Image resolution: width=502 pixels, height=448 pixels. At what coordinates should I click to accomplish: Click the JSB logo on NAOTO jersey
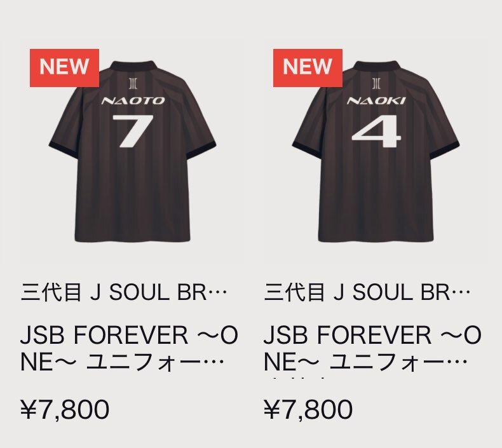tap(133, 84)
